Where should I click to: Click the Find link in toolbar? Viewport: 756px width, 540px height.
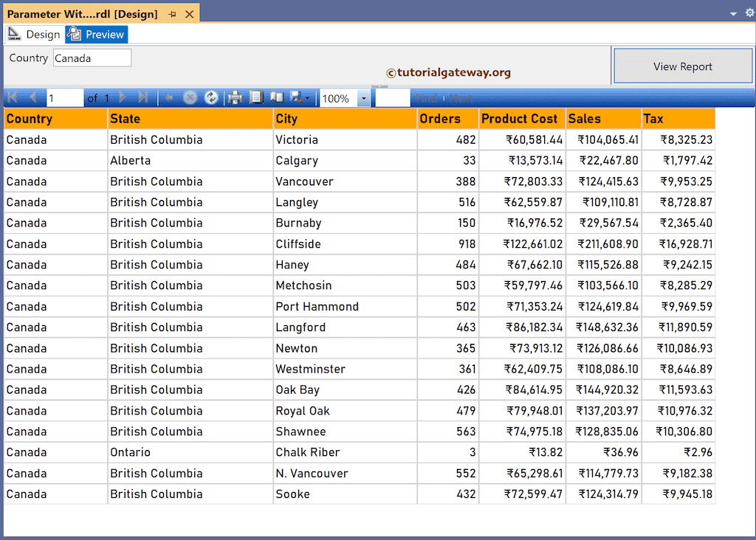426,98
